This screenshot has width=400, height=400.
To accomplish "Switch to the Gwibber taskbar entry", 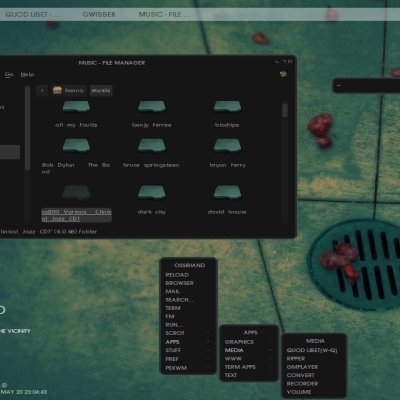I will click(99, 15).
